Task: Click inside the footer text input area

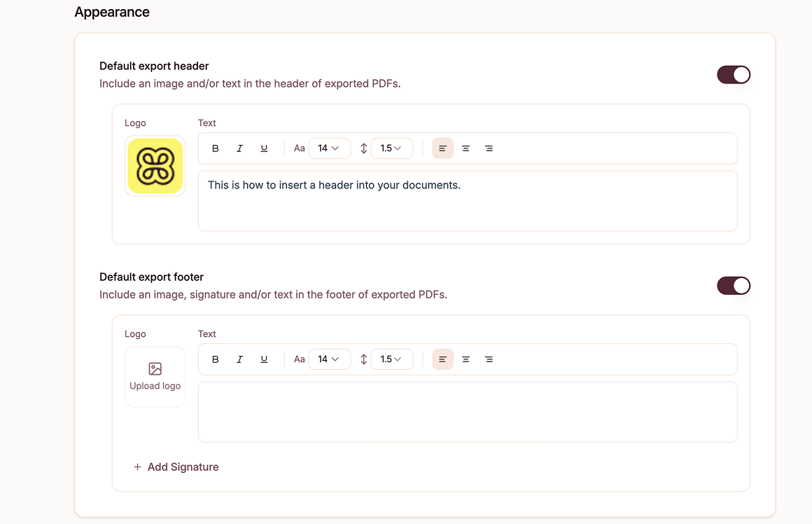Action: click(x=467, y=410)
